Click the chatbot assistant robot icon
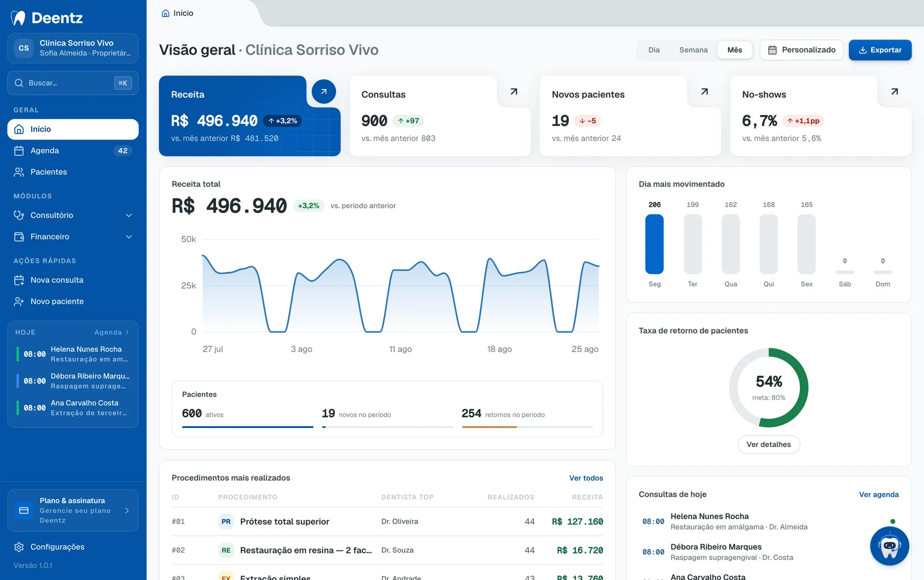Image resolution: width=924 pixels, height=580 pixels. (x=889, y=546)
